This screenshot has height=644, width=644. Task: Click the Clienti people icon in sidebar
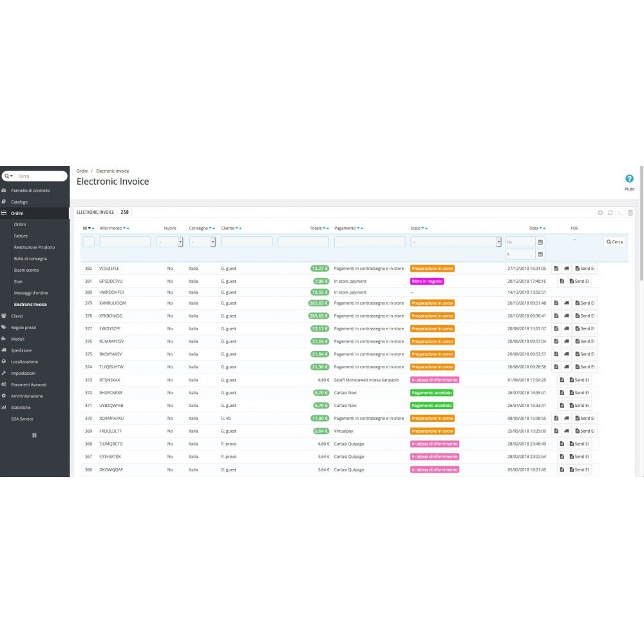coord(4,316)
